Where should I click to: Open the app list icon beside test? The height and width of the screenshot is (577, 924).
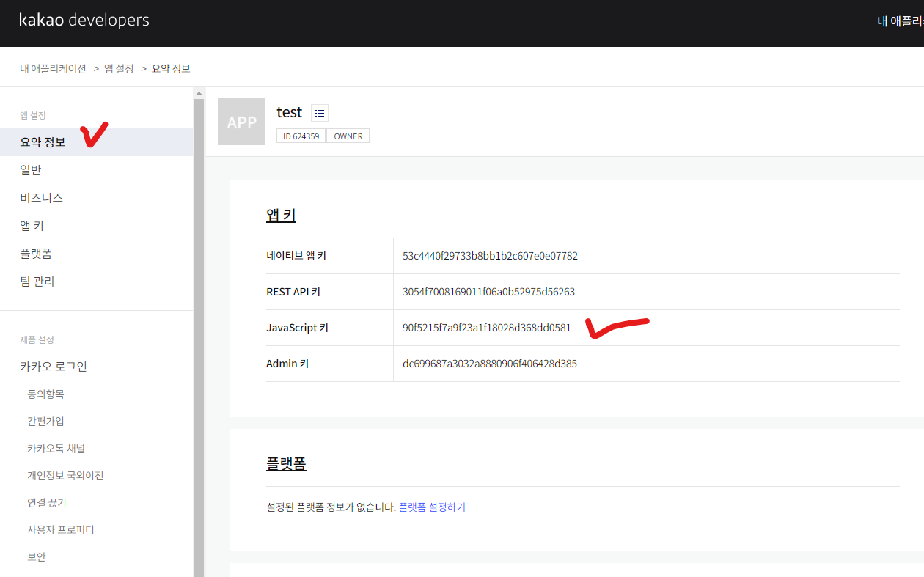[320, 113]
